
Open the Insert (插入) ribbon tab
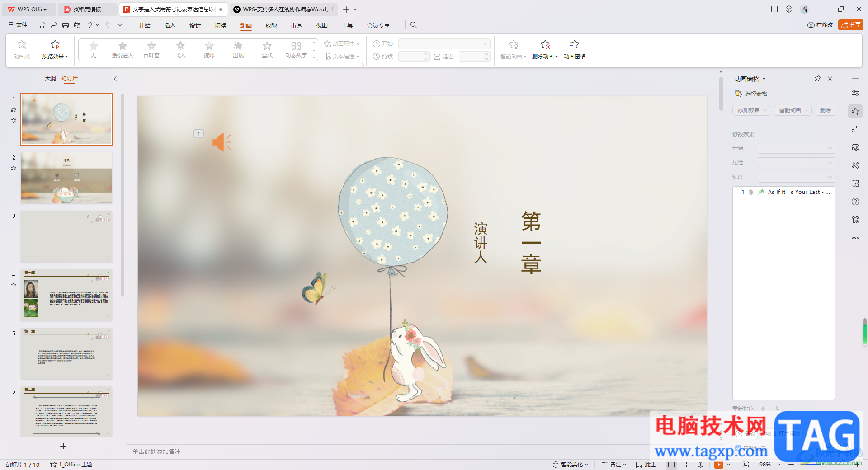[170, 25]
